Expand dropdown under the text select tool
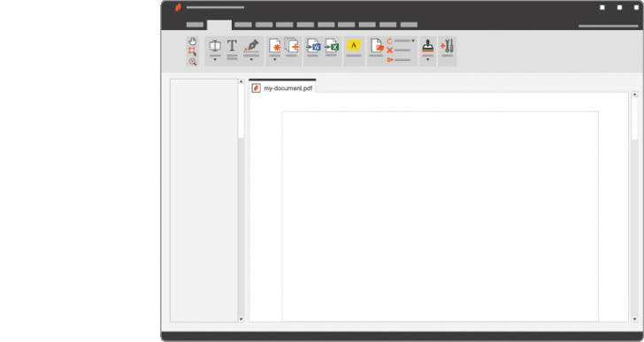644x342 pixels. [x=215, y=60]
